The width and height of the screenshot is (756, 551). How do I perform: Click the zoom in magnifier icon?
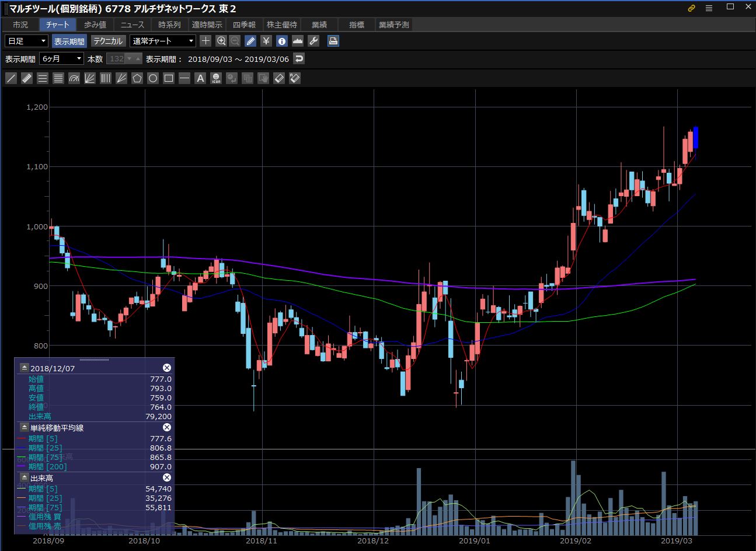[221, 41]
